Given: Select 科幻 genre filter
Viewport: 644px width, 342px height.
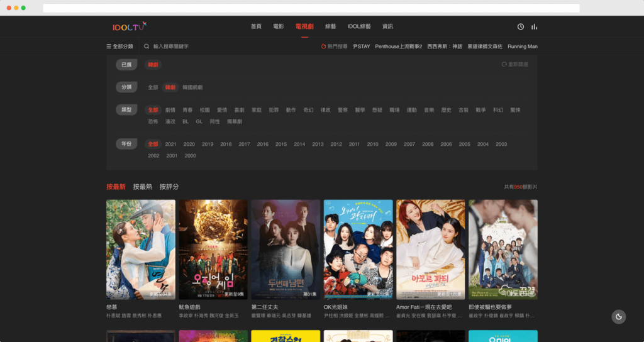Looking at the screenshot, I should (x=498, y=110).
